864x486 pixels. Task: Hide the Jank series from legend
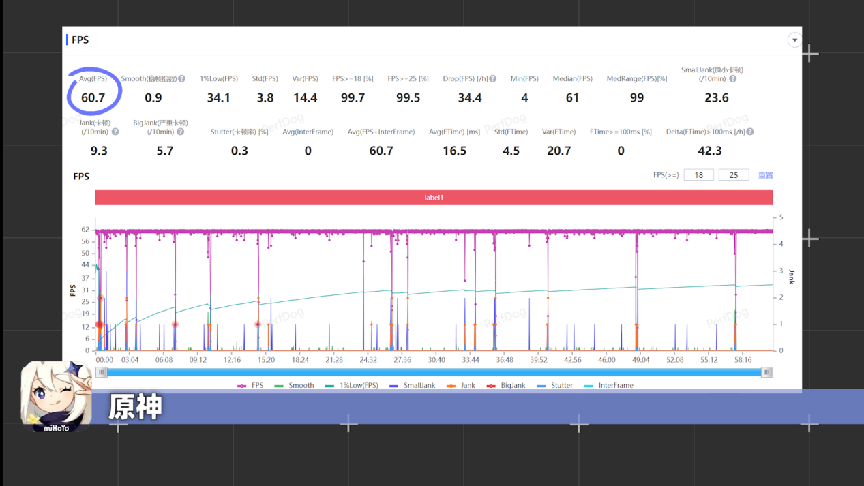(x=467, y=385)
